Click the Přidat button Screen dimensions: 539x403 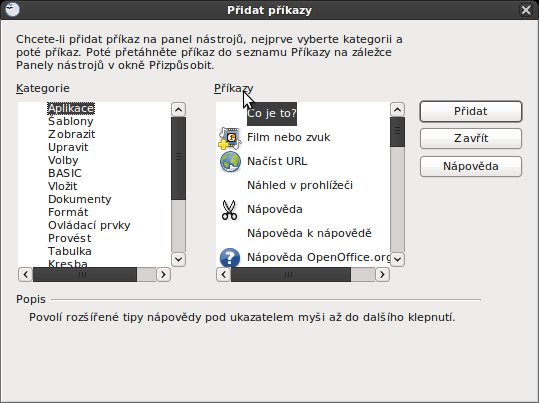tap(471, 111)
